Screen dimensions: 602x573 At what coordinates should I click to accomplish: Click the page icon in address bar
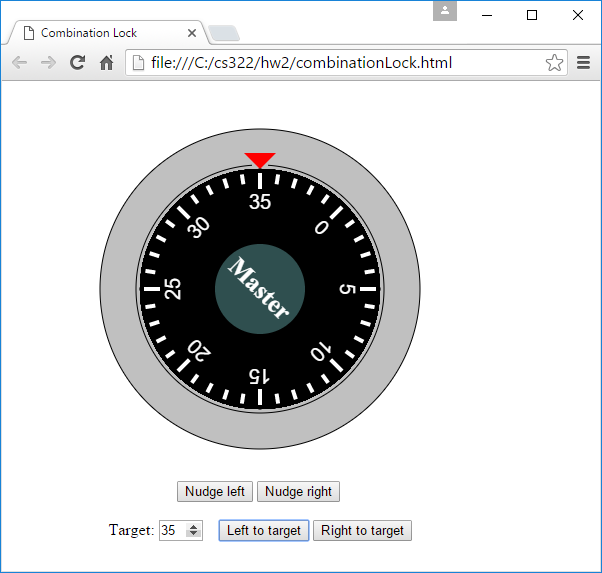138,63
